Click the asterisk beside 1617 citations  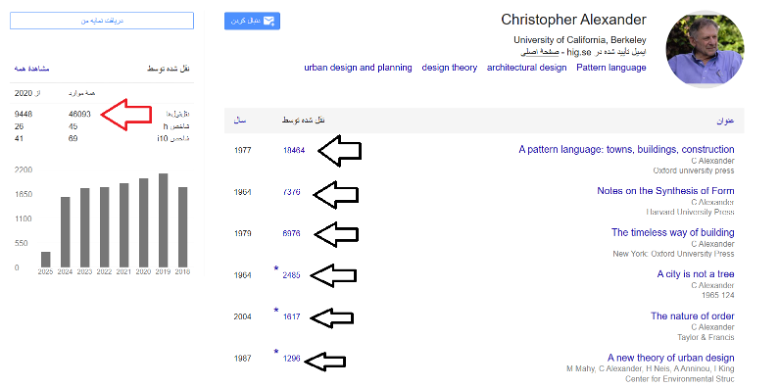[276, 311]
